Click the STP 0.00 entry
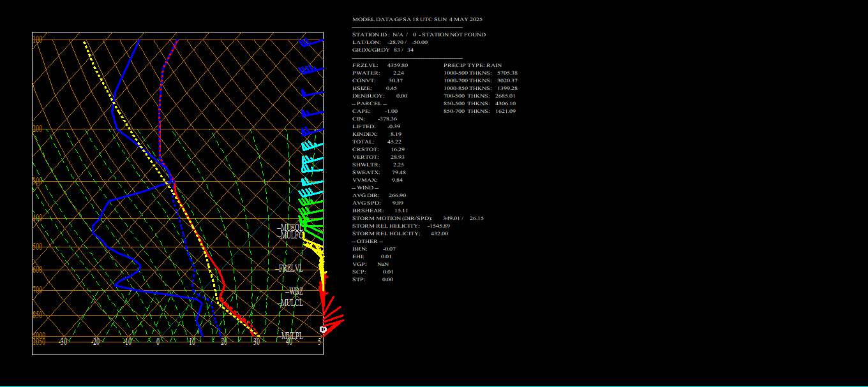 [373, 279]
